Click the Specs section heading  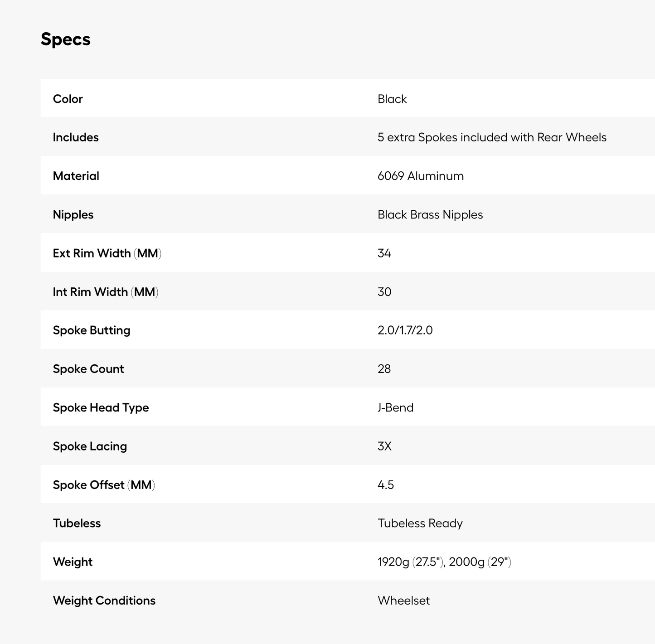pos(66,39)
